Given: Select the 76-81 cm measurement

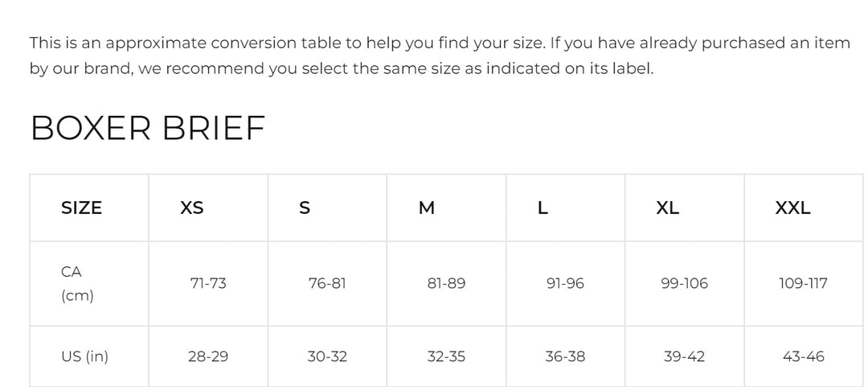Looking at the screenshot, I should [x=327, y=283].
